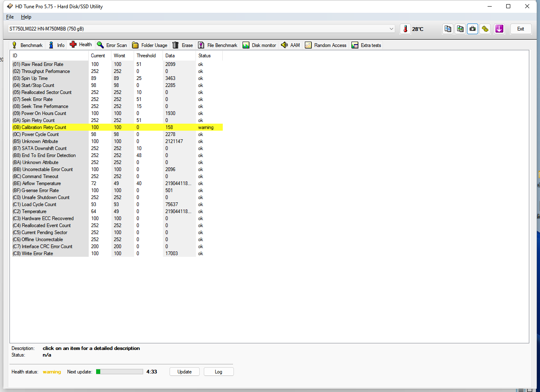Click the next update progress bar

pos(120,372)
